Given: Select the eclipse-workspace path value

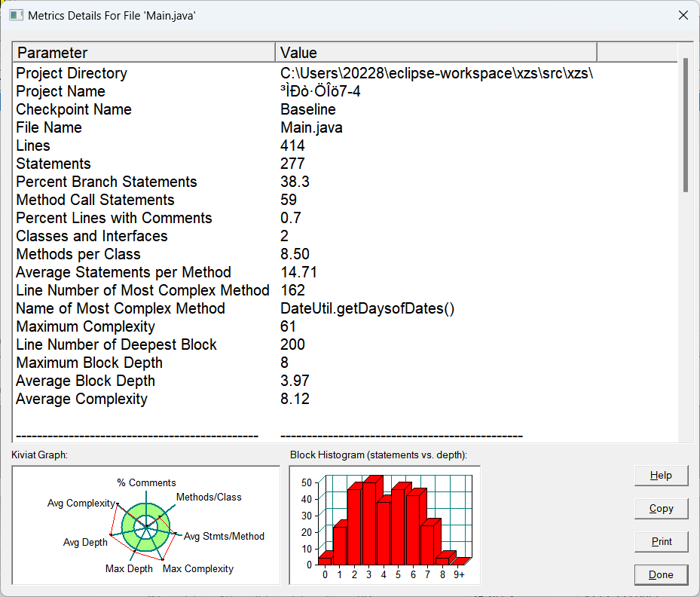Looking at the screenshot, I should click(x=436, y=73).
